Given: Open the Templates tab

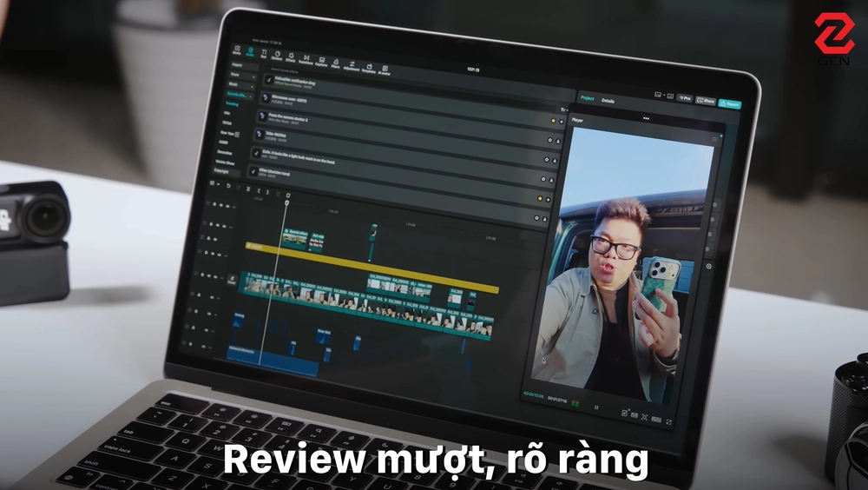Looking at the screenshot, I should (x=369, y=69).
